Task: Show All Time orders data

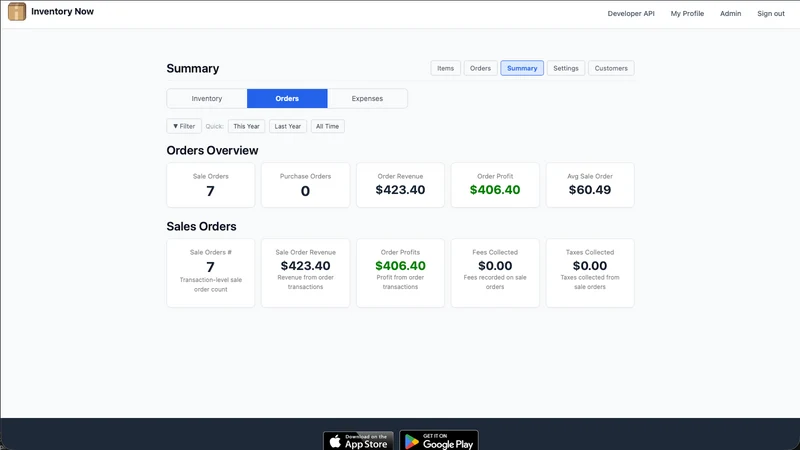Action: [328, 126]
